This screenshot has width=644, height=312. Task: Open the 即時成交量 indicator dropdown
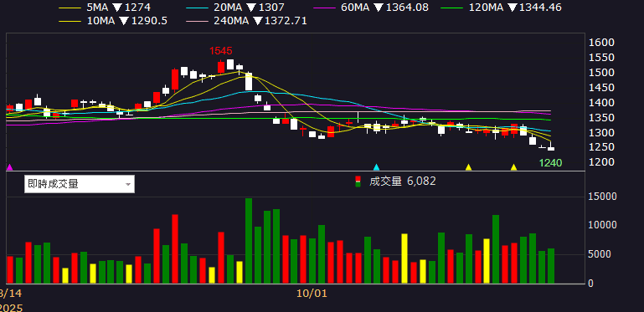(80, 184)
